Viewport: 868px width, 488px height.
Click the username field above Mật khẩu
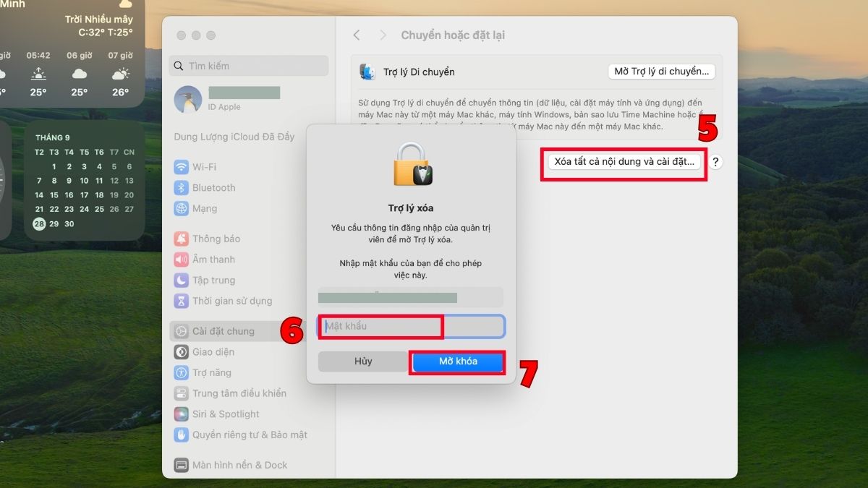(411, 297)
